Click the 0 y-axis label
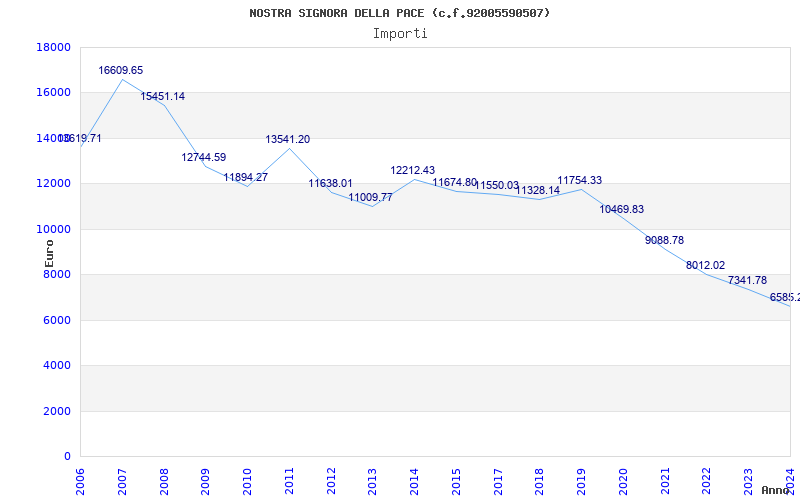This screenshot has width=800, height=500. coord(67,457)
